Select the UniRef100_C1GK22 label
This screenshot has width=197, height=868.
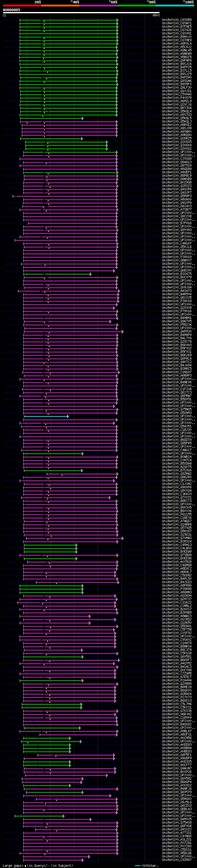[x=177, y=602]
